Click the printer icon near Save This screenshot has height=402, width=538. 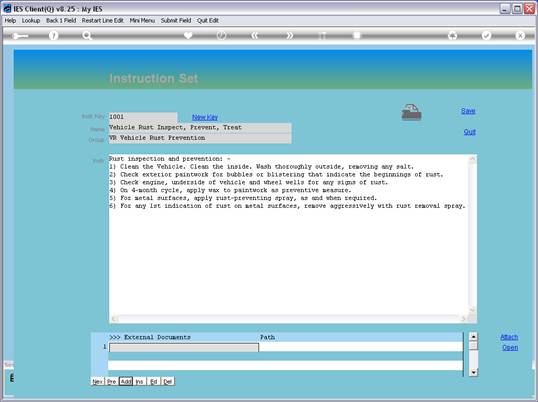[411, 112]
